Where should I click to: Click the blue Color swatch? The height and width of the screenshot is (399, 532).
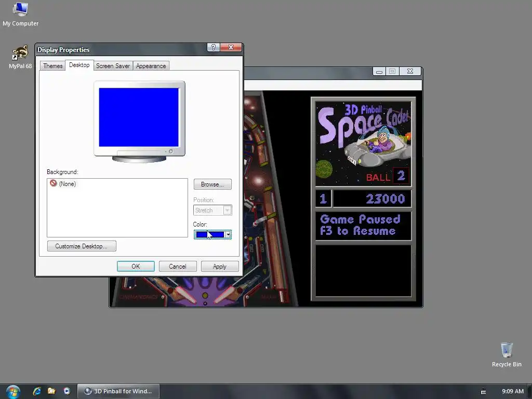click(x=210, y=234)
